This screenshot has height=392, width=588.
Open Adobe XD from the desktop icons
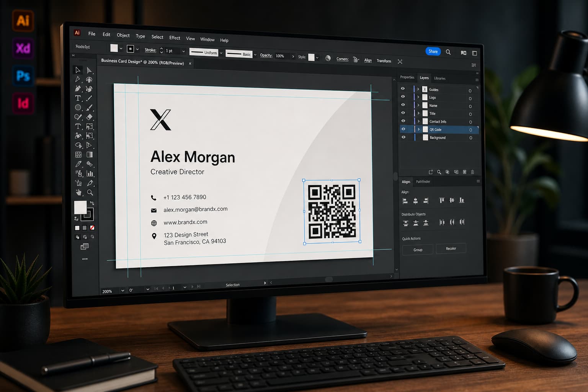(x=23, y=48)
